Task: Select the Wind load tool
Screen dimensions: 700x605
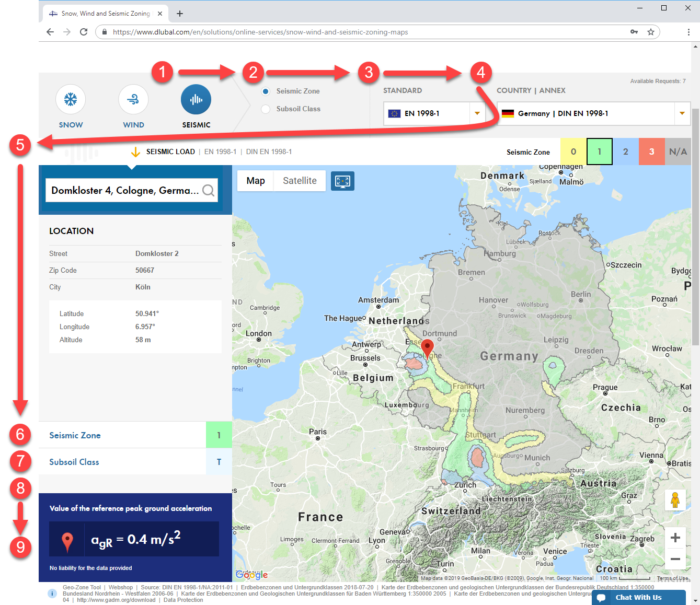Action: [x=133, y=99]
